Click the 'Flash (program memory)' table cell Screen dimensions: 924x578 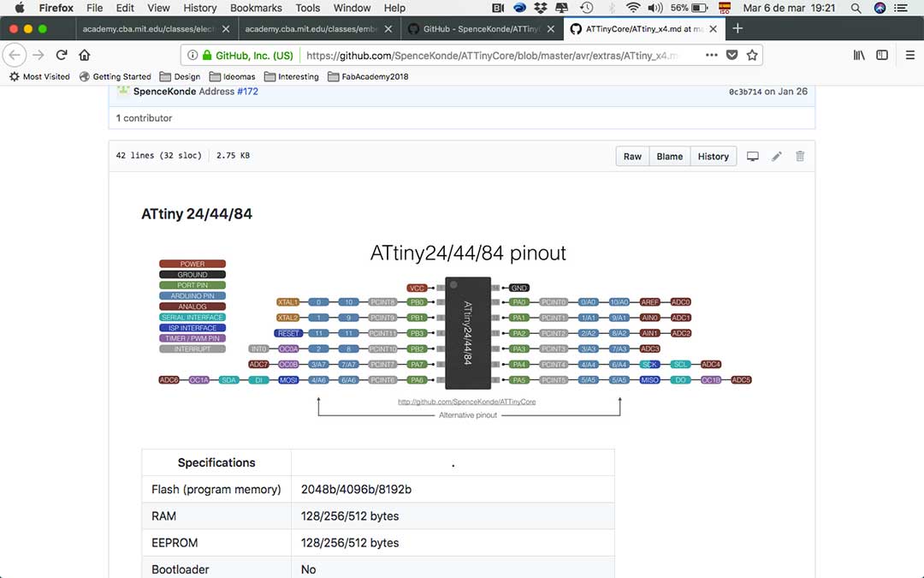coord(216,490)
